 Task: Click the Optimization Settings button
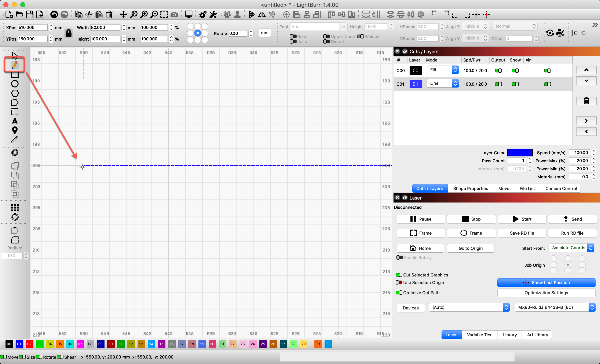pyautogui.click(x=546, y=293)
